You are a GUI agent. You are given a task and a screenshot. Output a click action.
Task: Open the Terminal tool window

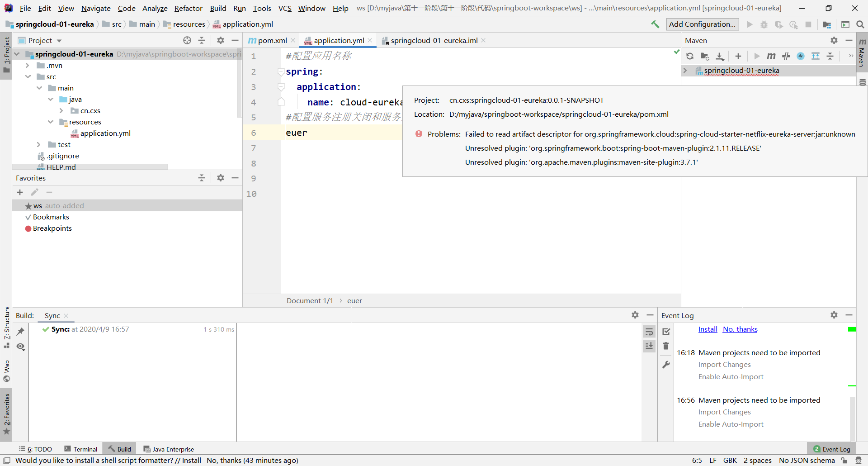tap(81, 449)
